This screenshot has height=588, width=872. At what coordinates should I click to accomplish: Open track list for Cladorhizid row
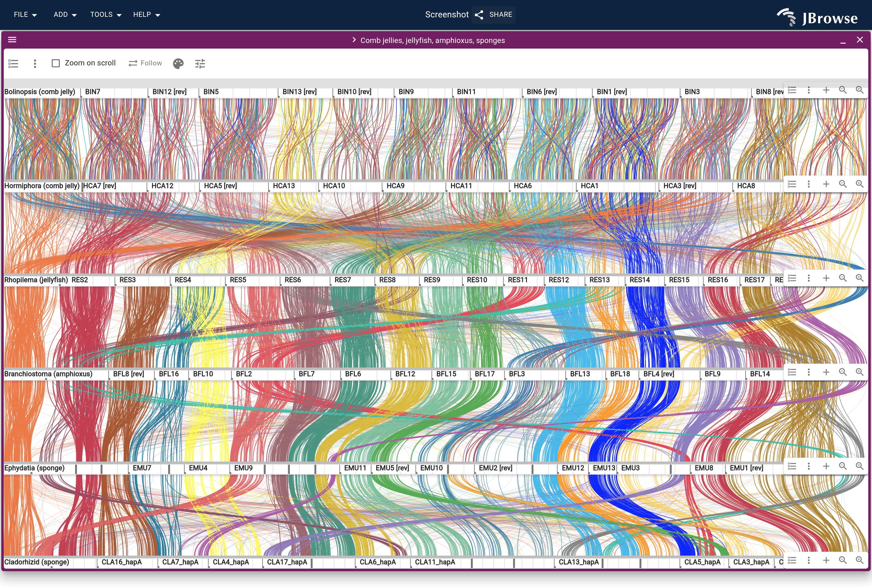click(792, 560)
